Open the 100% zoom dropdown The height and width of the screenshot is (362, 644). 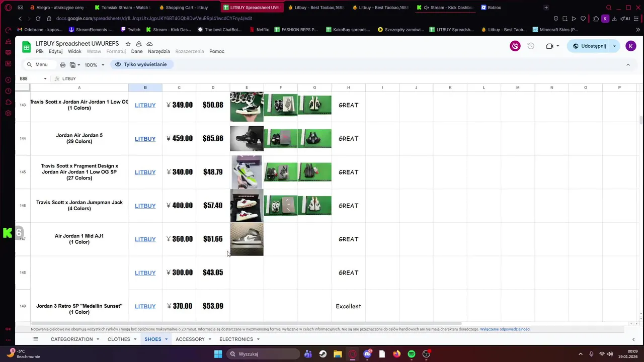coord(94,65)
